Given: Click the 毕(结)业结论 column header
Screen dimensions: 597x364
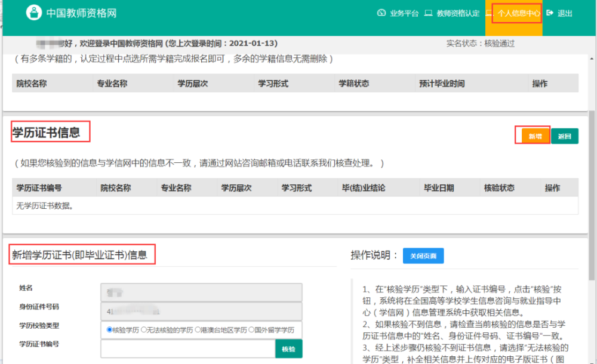Looking at the screenshot, I should tap(364, 188).
